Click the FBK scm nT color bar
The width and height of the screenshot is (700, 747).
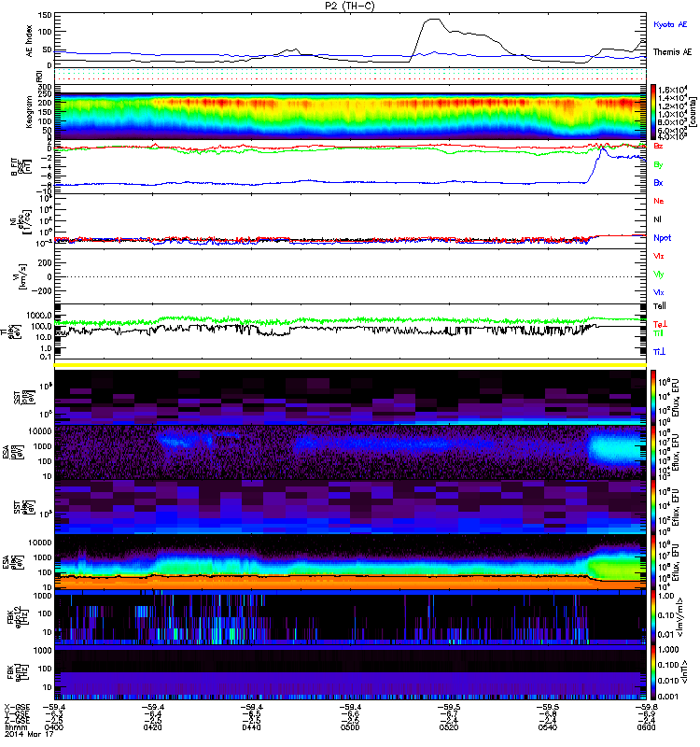(x=652, y=672)
